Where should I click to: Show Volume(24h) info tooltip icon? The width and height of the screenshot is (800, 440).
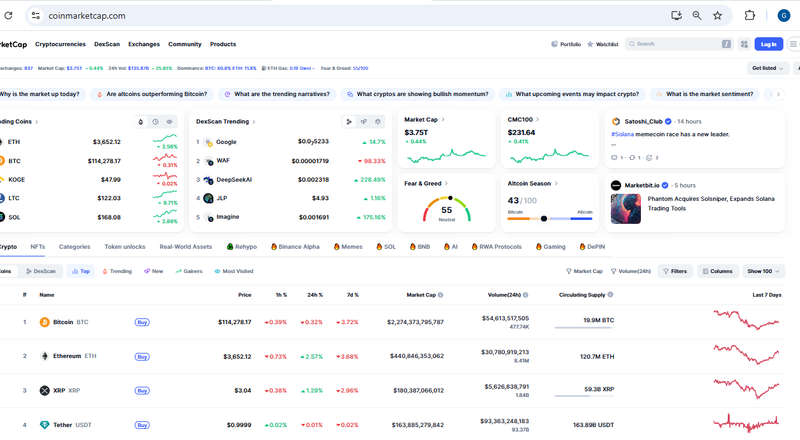tap(526, 295)
